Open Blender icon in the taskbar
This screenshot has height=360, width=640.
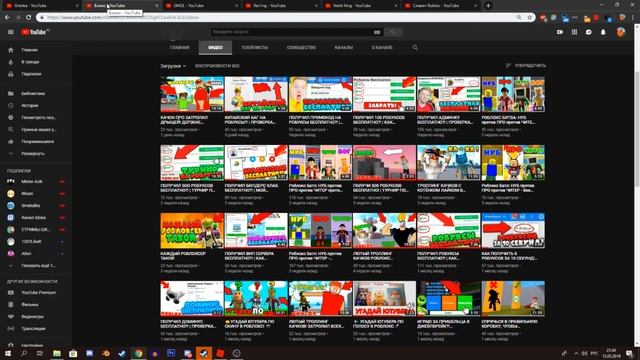[106, 353]
